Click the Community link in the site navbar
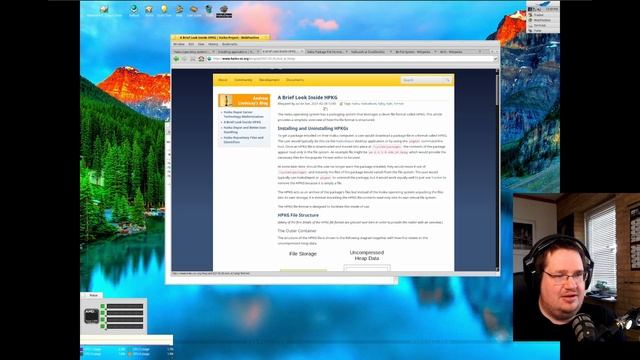This screenshot has width=640, height=360. point(243,80)
